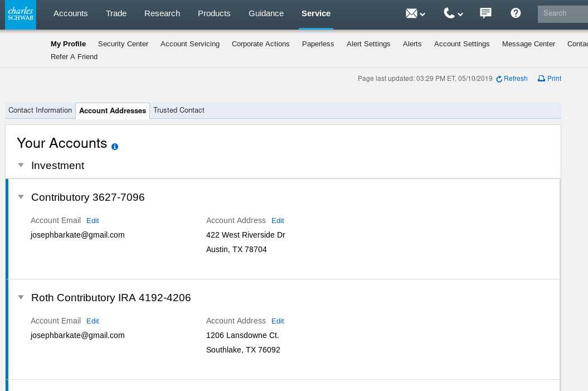Image resolution: width=588 pixels, height=391 pixels.
Task: Click the Contributory 3627-7096 heading
Action: pos(88,197)
